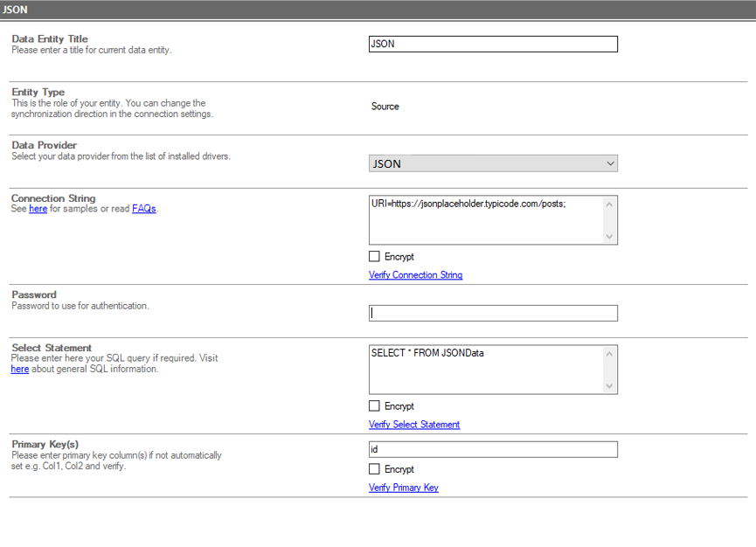This screenshot has height=547, width=756.
Task: Click the JSON section header bar
Action: tap(378, 10)
